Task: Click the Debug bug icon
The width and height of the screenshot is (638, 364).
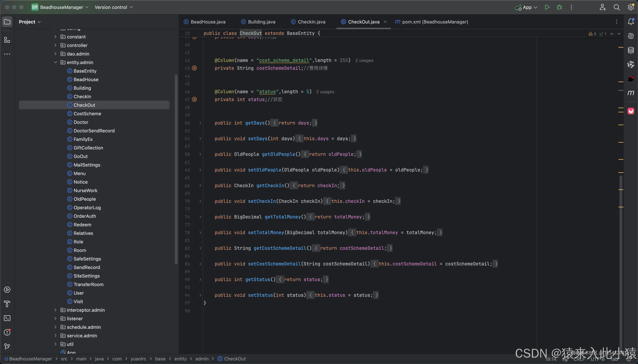Action: [559, 7]
